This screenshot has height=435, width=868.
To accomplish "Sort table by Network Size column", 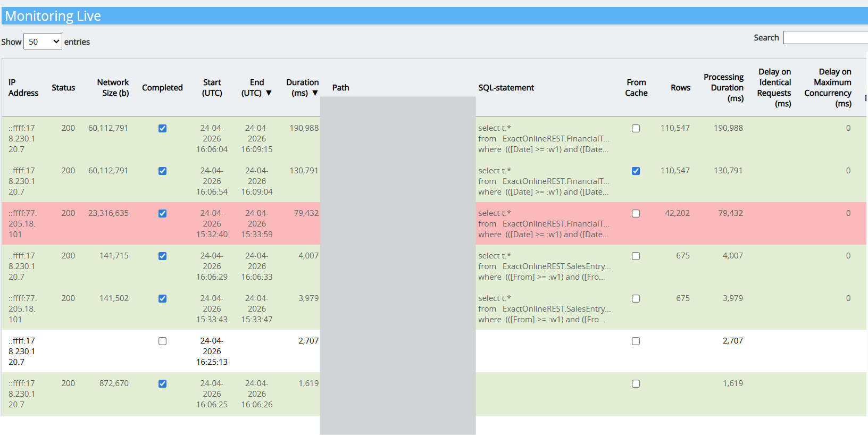I will (x=113, y=88).
